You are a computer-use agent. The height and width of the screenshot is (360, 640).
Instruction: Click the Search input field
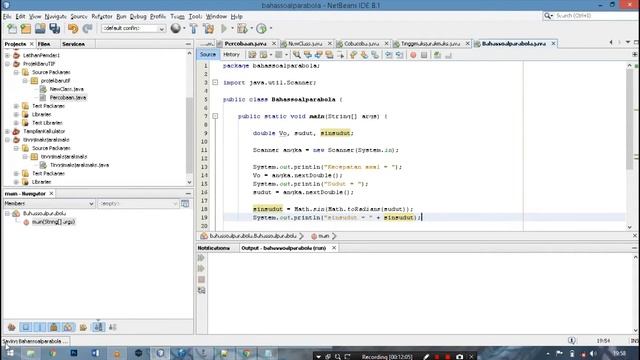tap(594, 16)
